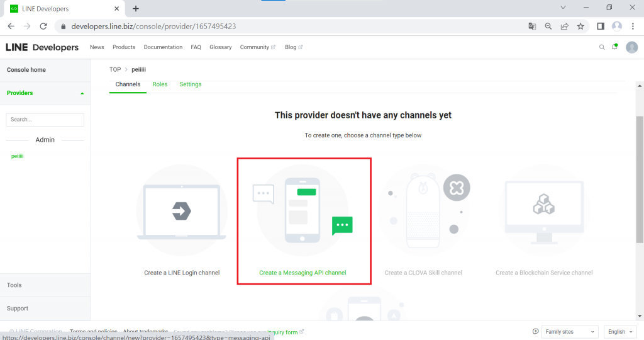
Task: Open the English language dropdown
Action: [620, 332]
